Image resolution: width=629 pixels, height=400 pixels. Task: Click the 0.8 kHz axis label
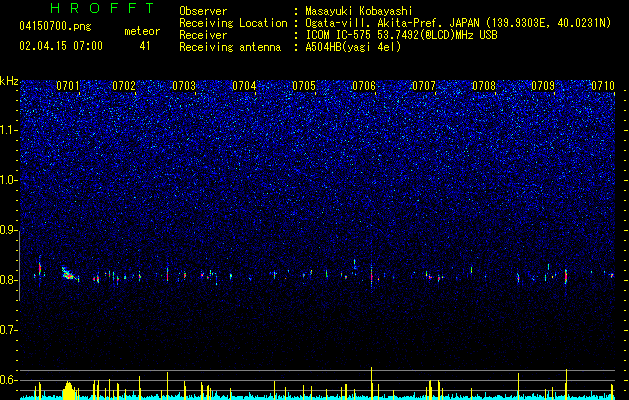(9, 280)
